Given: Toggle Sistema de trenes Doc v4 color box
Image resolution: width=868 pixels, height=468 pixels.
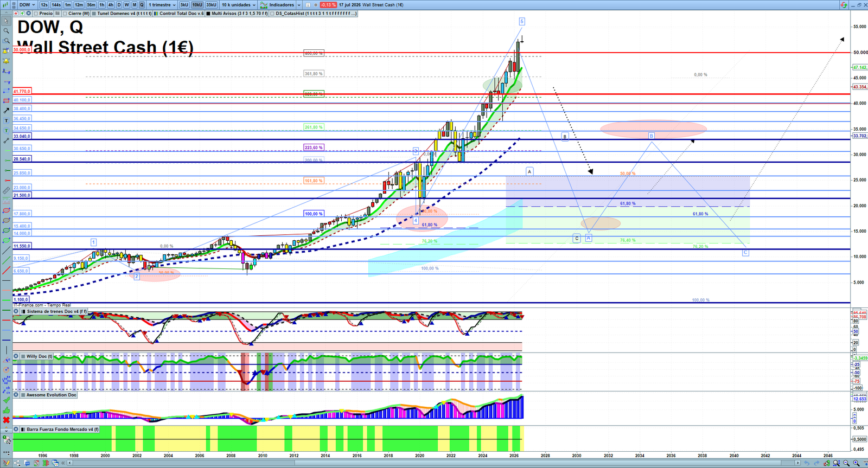Looking at the screenshot, I should pyautogui.click(x=23, y=311).
